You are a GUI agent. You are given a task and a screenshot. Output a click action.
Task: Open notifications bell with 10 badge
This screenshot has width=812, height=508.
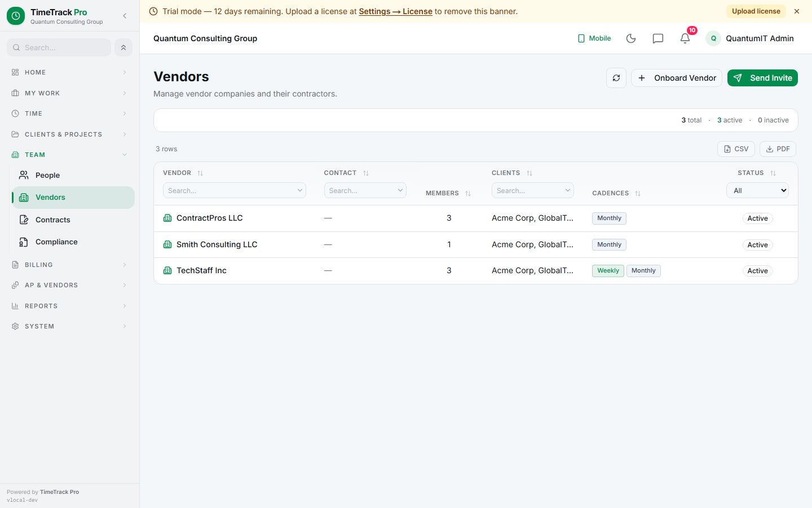(x=685, y=38)
